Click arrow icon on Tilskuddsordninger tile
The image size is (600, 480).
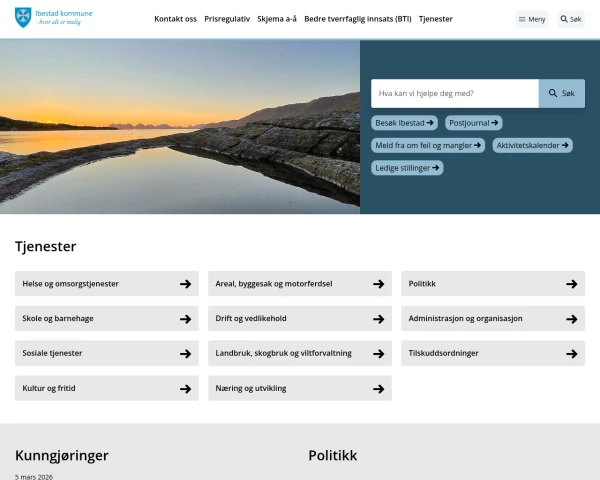(x=571, y=354)
